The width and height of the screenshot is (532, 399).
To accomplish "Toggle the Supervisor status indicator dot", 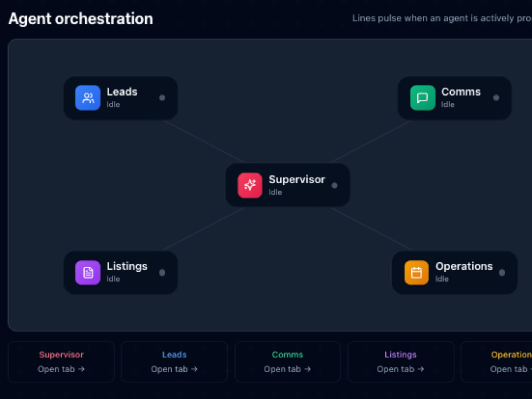I will click(335, 186).
